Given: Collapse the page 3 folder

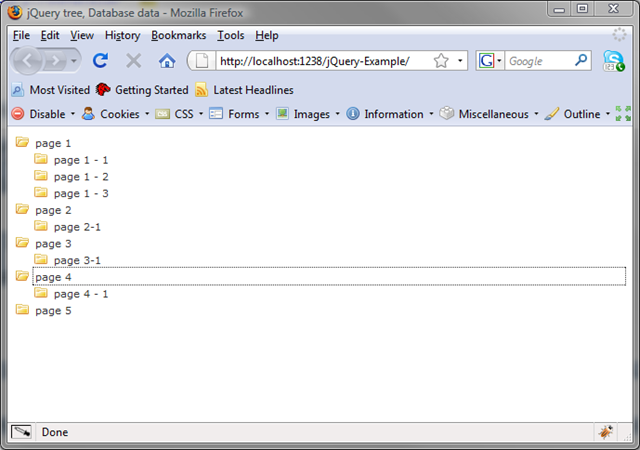Looking at the screenshot, I should [22, 243].
